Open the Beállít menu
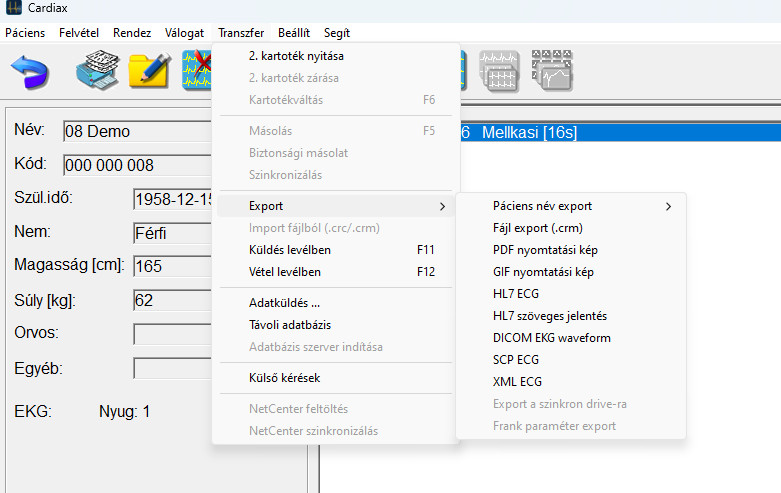781x493 pixels. [x=294, y=33]
